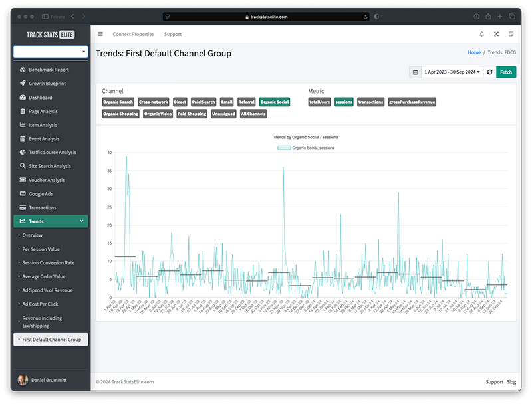Click the calendar icon beside date range
Image resolution: width=532 pixels, height=404 pixels.
pos(415,72)
